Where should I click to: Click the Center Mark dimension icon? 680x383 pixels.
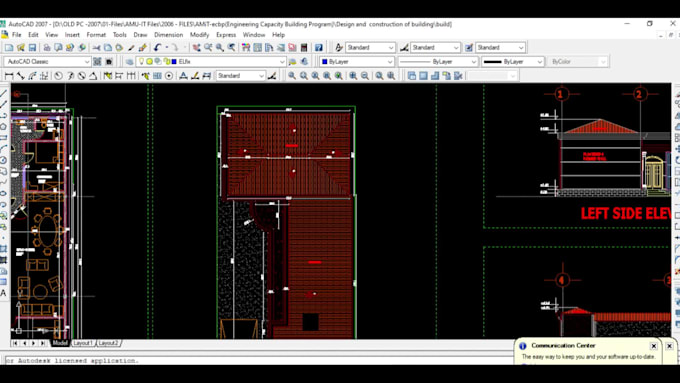coord(169,76)
